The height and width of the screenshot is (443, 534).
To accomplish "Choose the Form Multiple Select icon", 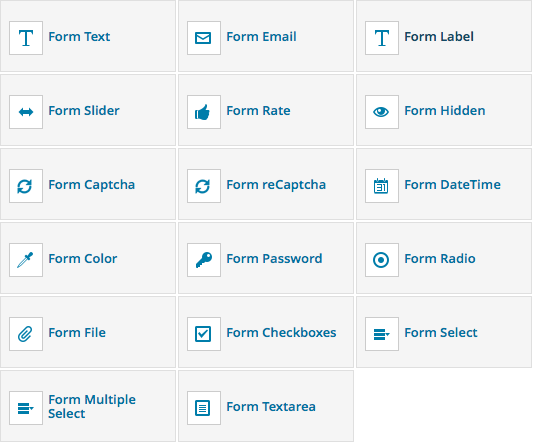I will (26, 408).
